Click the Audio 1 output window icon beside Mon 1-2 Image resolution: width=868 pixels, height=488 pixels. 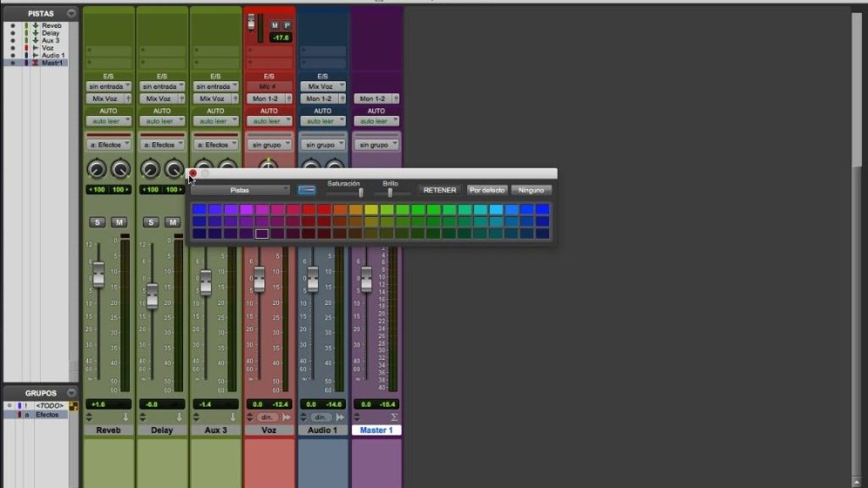coord(342,98)
